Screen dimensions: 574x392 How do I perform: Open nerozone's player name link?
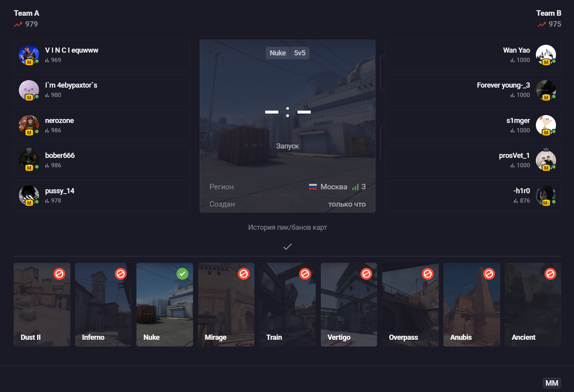(59, 121)
